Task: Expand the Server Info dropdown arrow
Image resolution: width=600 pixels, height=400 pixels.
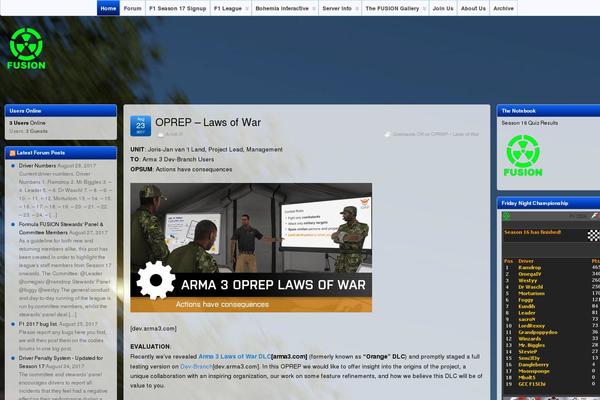Action: pos(357,8)
